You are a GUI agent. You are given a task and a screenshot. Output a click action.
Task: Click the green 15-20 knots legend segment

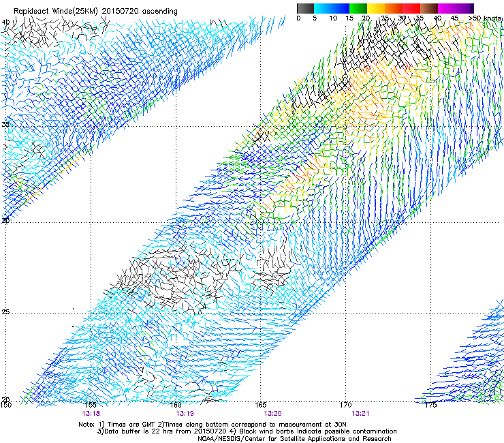point(358,8)
